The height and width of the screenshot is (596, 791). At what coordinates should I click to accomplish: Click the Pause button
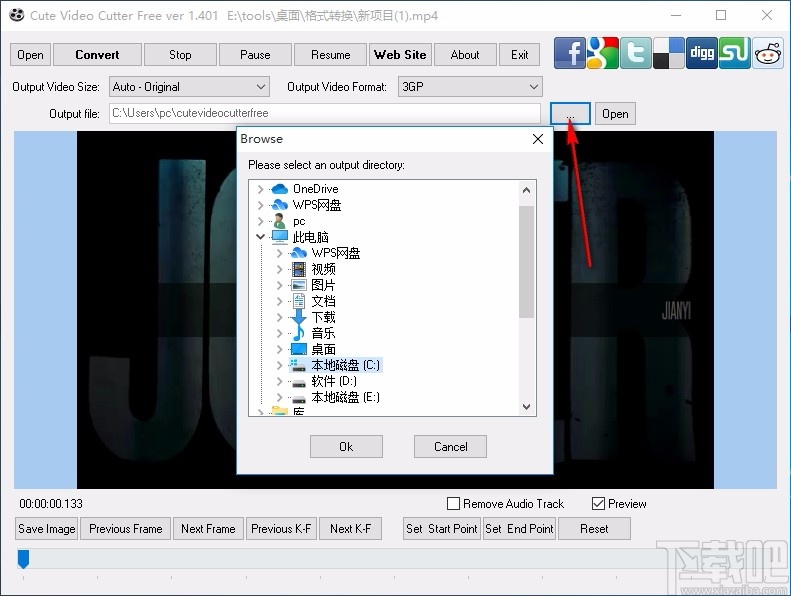tap(255, 55)
